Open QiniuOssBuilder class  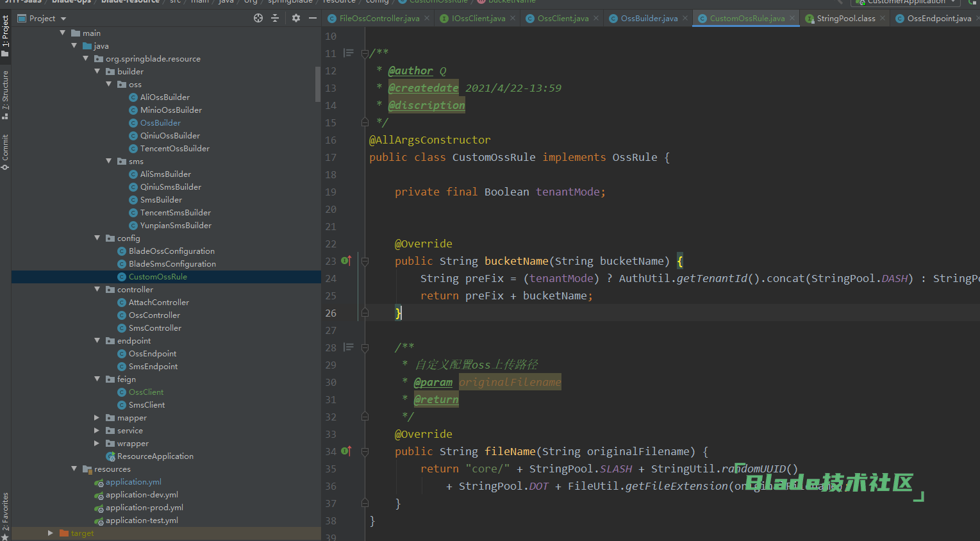(x=170, y=135)
